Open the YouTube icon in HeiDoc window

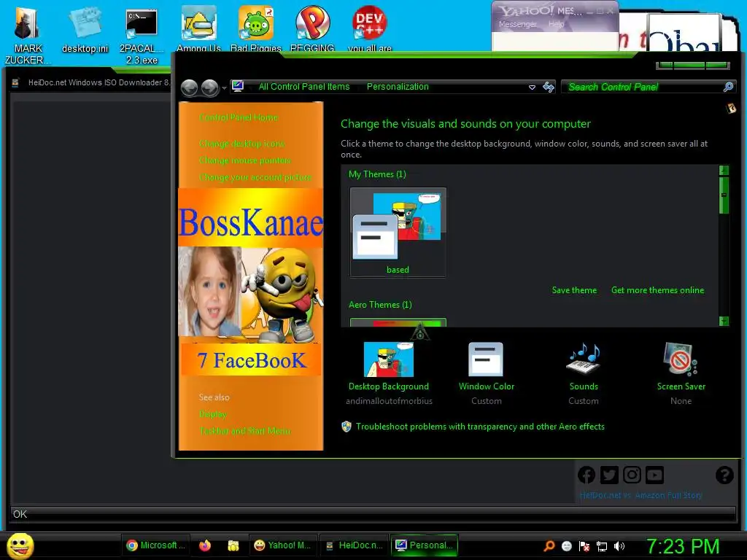(x=655, y=475)
